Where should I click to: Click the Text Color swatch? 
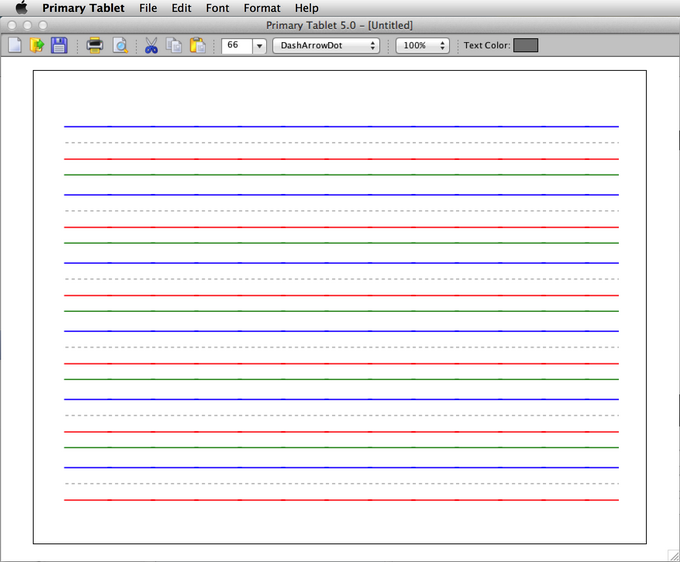[525, 45]
